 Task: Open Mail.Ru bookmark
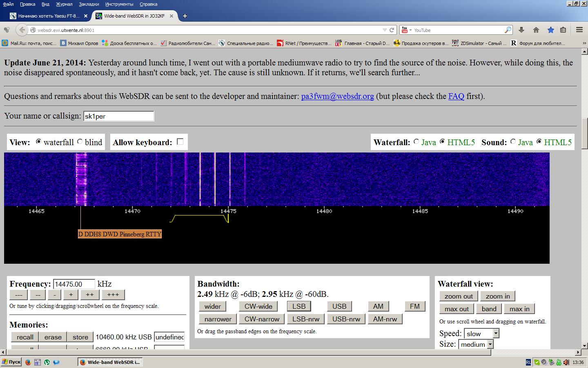point(29,43)
